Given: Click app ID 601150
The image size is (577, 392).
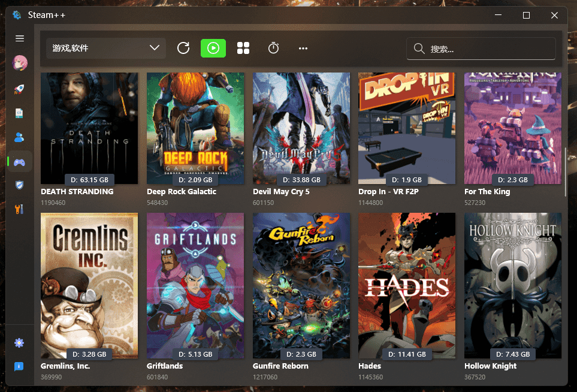Looking at the screenshot, I should click(263, 203).
